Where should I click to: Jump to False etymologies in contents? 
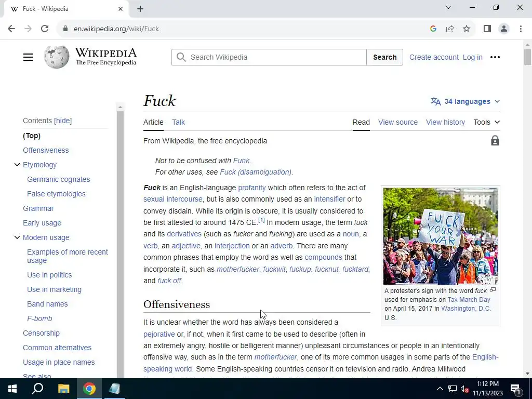pos(56,194)
